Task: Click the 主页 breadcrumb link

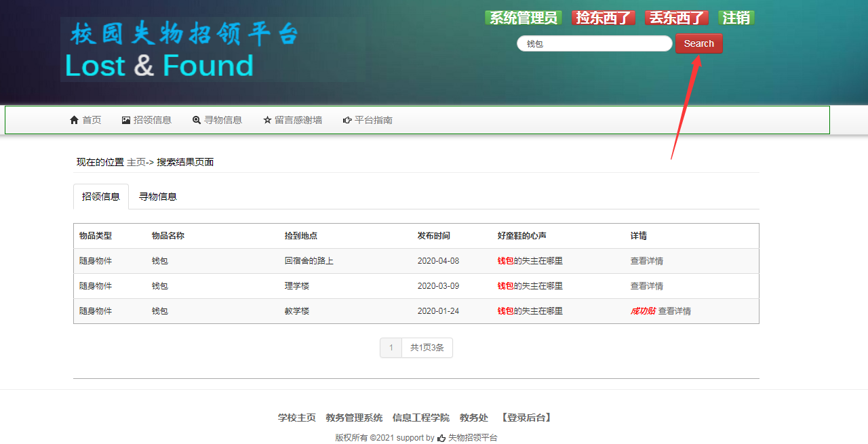Action: click(x=136, y=162)
